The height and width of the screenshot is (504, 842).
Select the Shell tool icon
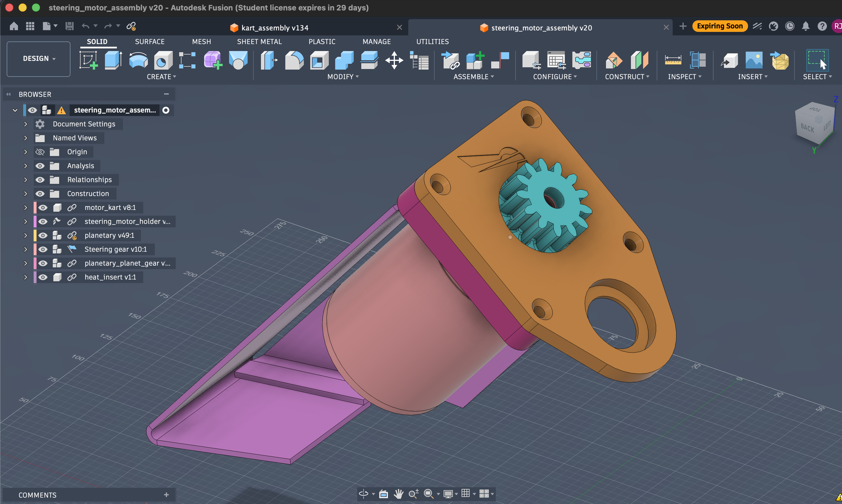(319, 60)
